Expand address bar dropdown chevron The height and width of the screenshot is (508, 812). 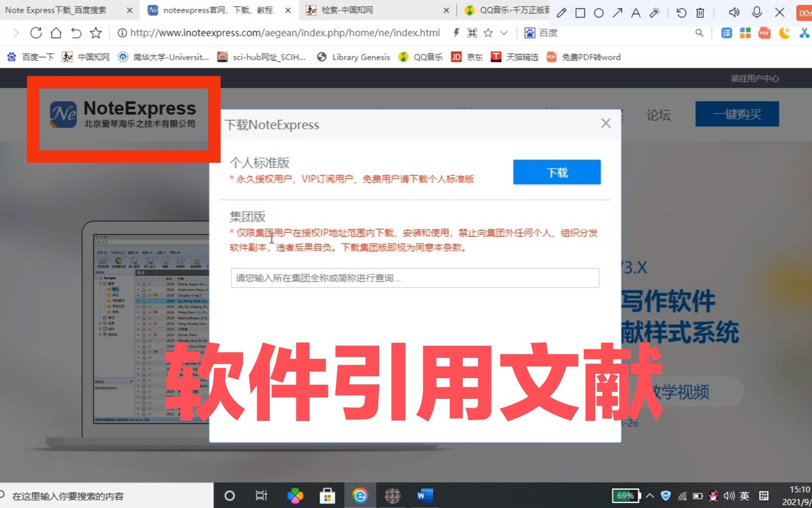504,33
